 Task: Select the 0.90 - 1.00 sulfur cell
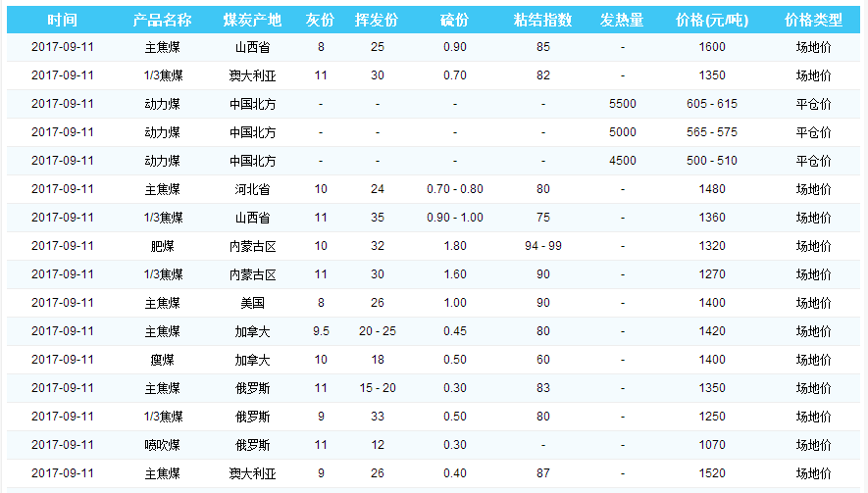point(454,218)
